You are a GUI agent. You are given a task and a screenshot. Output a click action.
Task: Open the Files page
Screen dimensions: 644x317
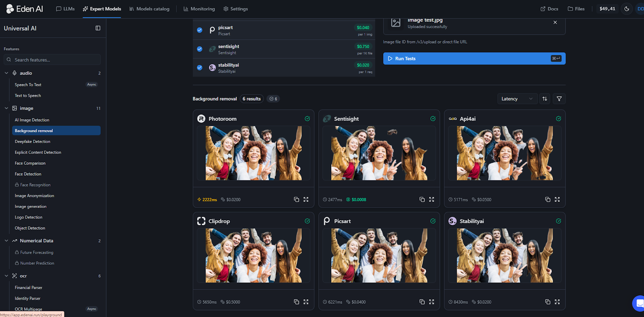(576, 9)
